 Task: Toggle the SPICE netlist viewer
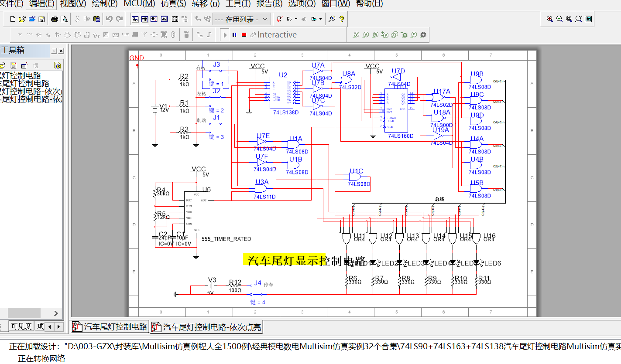coord(154,19)
